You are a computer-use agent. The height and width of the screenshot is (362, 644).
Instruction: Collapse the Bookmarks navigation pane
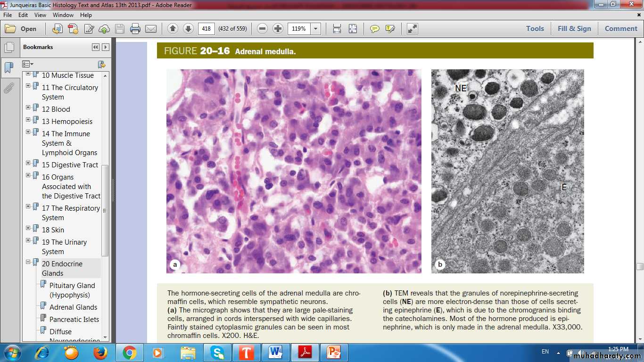coord(96,47)
